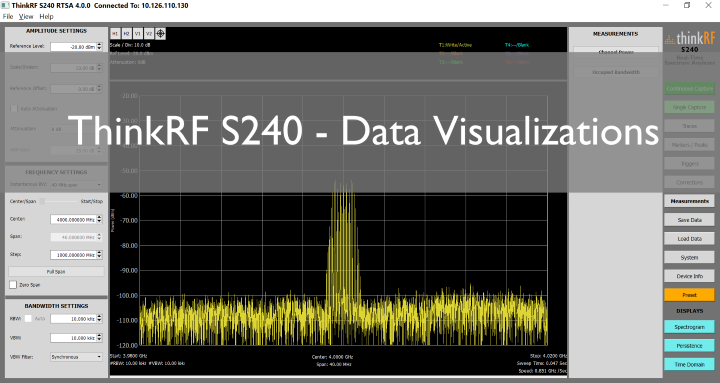Viewport: 720px width, 383px height.
Task: Click the orange Preset button
Action: [689, 295]
